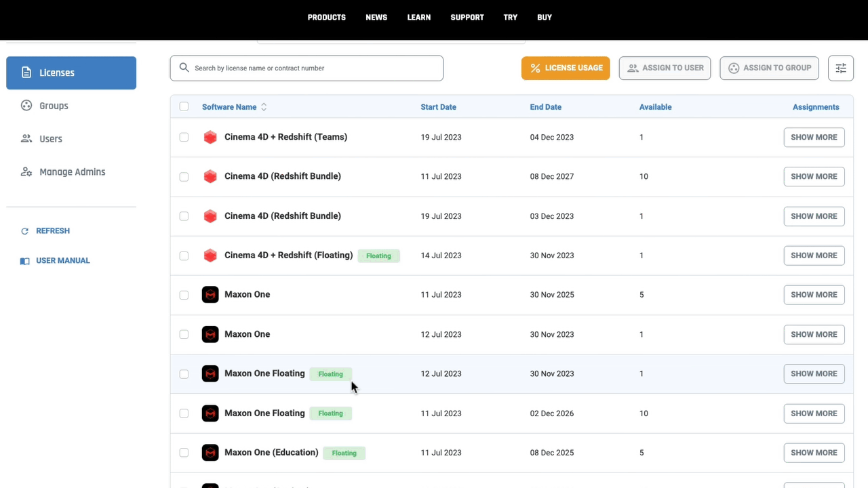Check Cinema 4D (Redshift Bundle) 11 Jul 2023 checkbox

point(184,176)
